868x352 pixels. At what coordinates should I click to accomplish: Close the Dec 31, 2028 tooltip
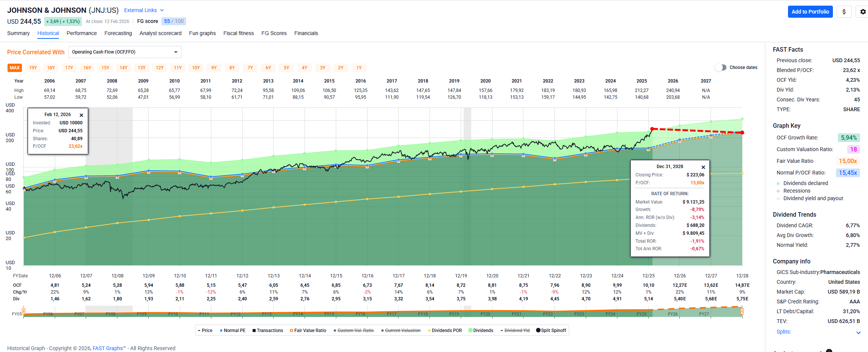point(703,167)
